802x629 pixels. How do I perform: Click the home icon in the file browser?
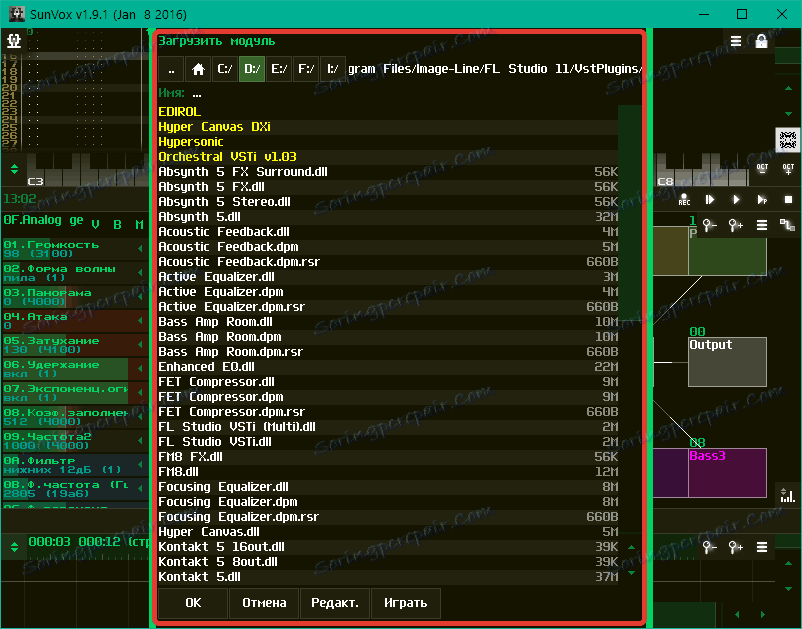[200, 68]
